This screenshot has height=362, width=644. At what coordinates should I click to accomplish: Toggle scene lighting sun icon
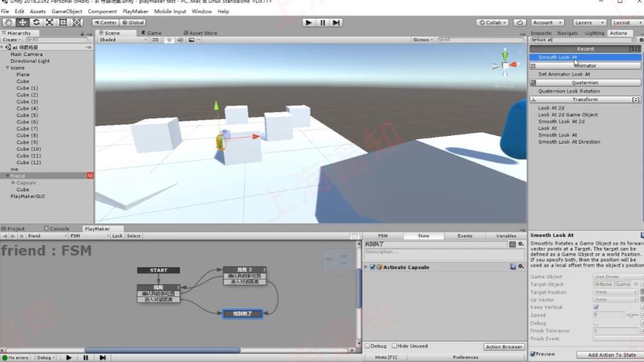(169, 40)
